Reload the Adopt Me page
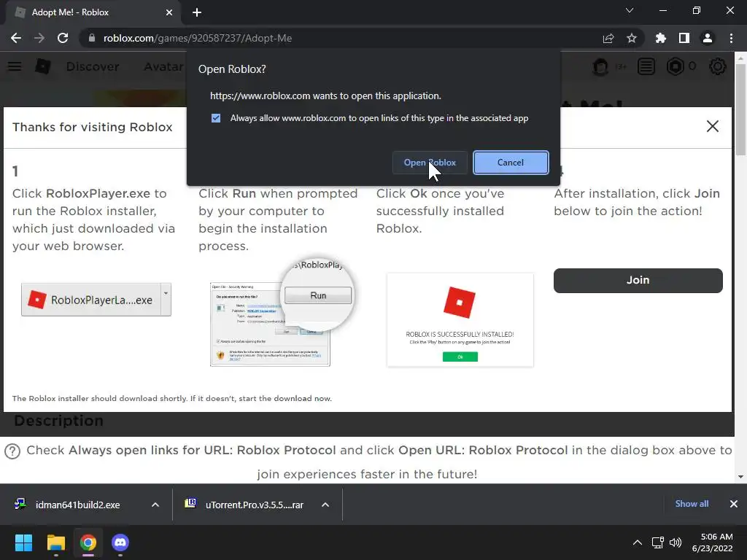The height and width of the screenshot is (560, 747). tap(63, 38)
